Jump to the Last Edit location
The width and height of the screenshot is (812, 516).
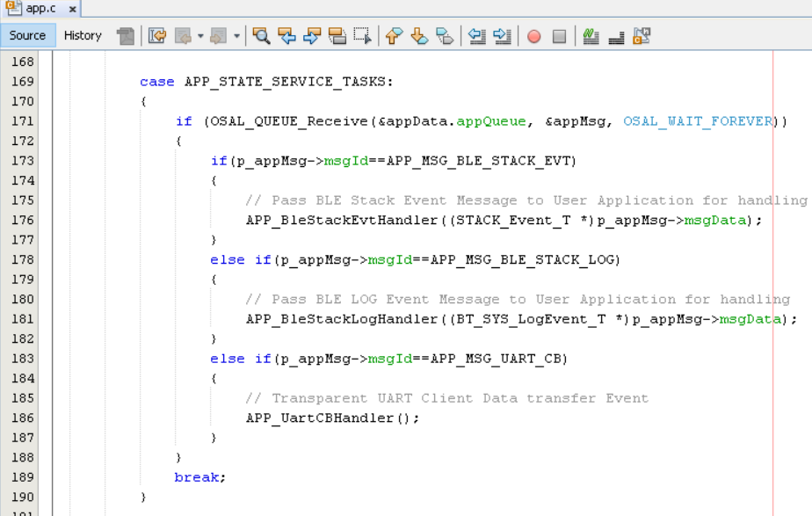[157, 36]
